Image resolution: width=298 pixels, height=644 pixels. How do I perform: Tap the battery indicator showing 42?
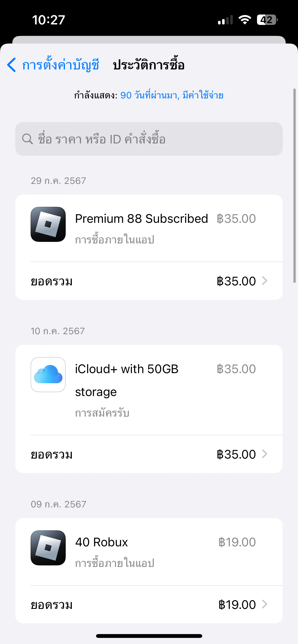(267, 20)
